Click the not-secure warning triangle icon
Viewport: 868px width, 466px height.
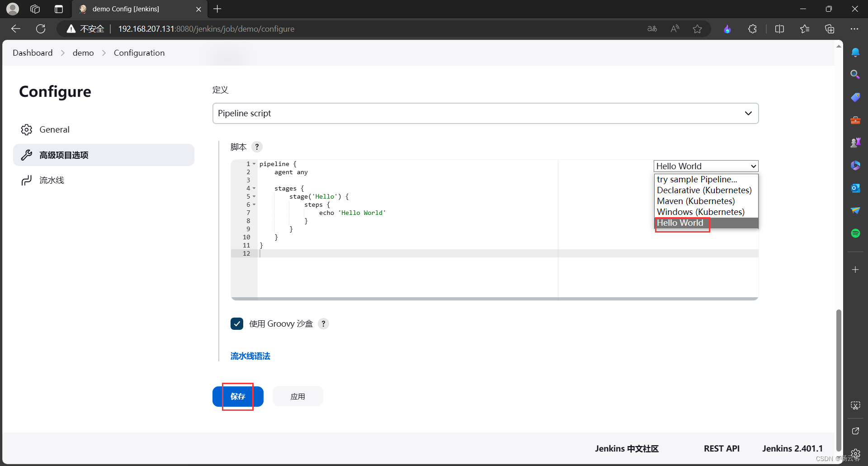click(71, 29)
